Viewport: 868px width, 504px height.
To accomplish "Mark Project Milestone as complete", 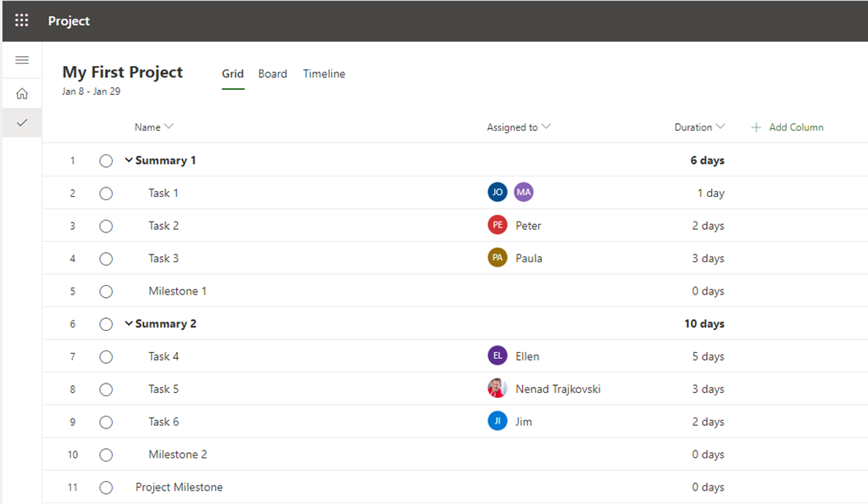I will [106, 487].
